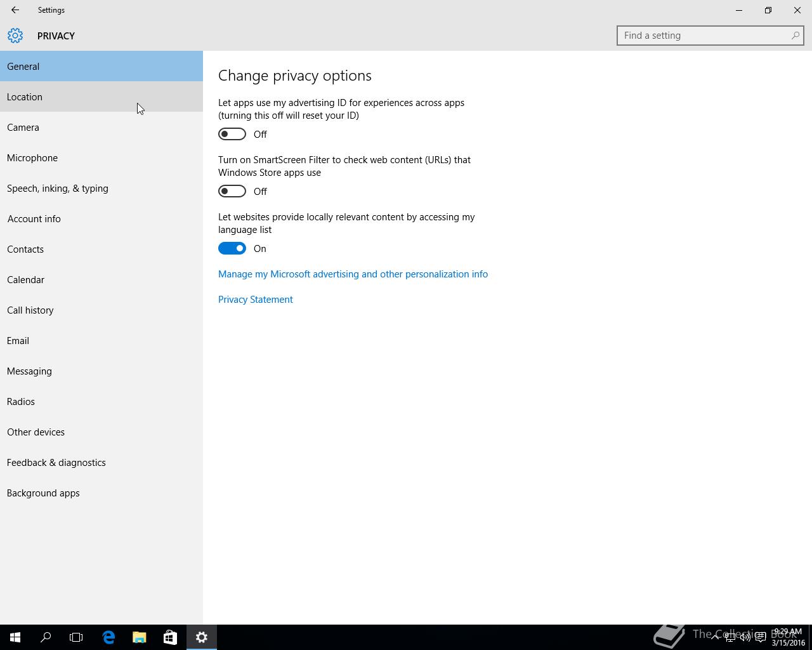Open Camera privacy settings
The height and width of the screenshot is (650, 812).
click(101, 127)
